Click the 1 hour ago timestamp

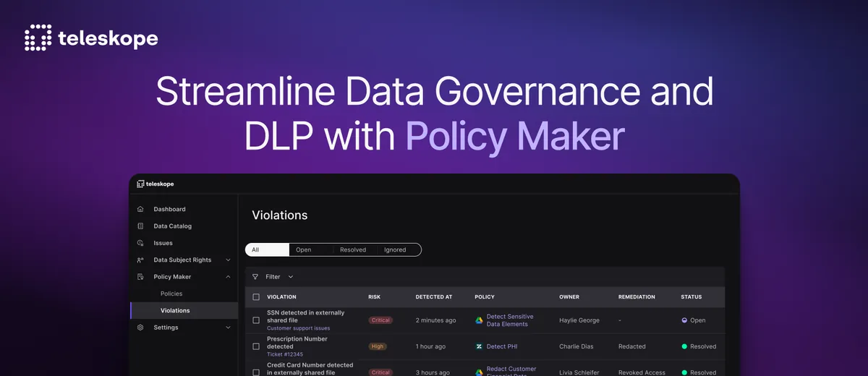(x=430, y=346)
